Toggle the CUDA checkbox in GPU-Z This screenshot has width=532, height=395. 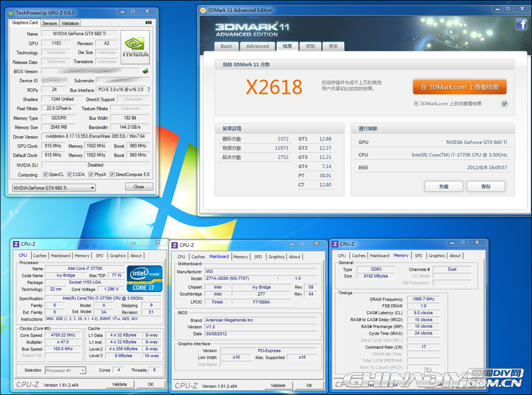coord(69,174)
